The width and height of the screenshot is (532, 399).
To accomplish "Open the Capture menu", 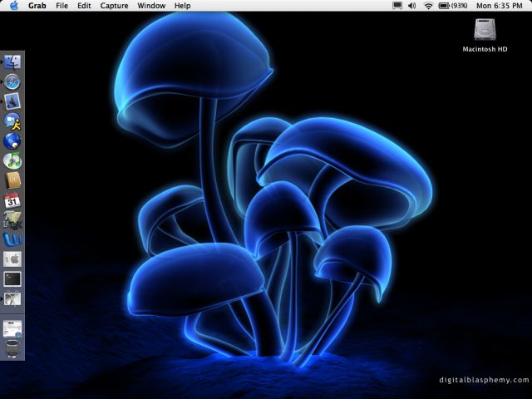I will tap(114, 6).
